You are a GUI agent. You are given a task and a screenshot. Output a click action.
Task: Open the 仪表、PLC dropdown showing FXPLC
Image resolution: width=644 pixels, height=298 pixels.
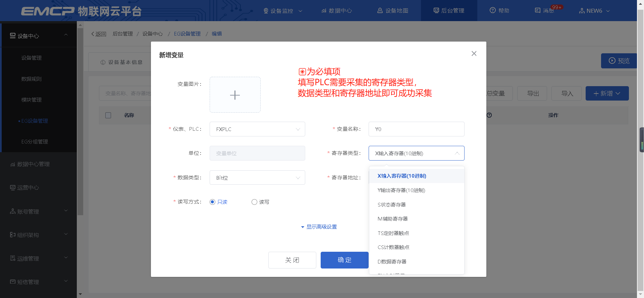tap(257, 129)
